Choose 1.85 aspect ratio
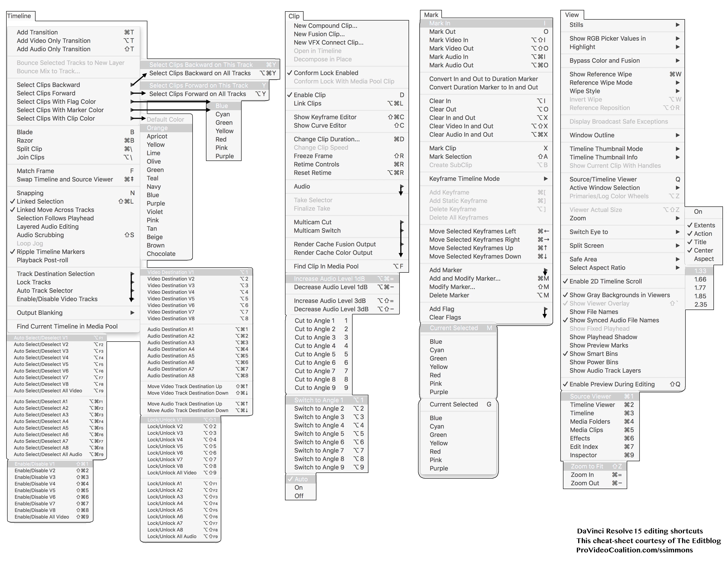 coord(699,296)
